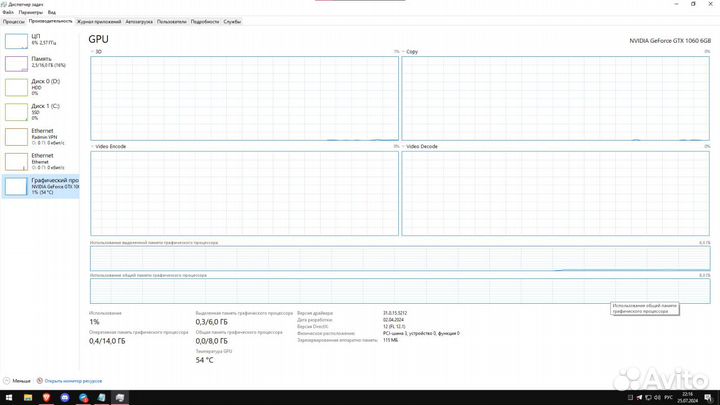The image size is (720, 405).
Task: Open Discord from the taskbar
Action: click(x=65, y=398)
